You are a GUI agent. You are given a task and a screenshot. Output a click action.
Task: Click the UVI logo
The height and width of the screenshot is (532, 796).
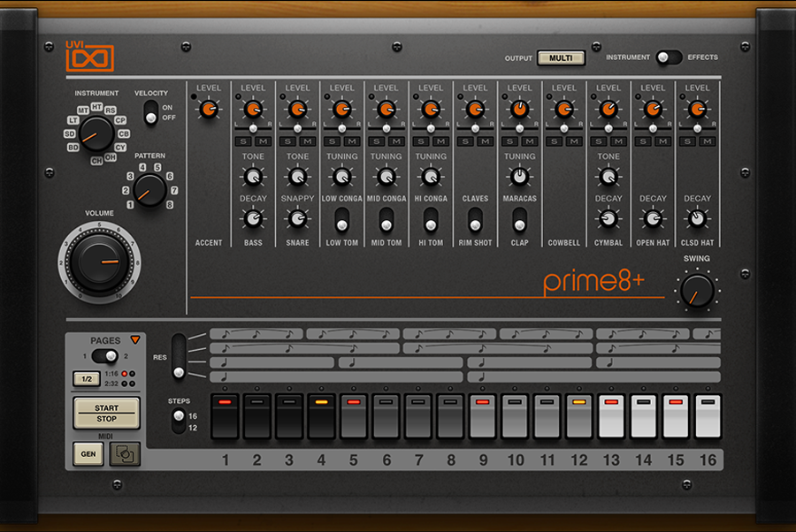[90, 56]
